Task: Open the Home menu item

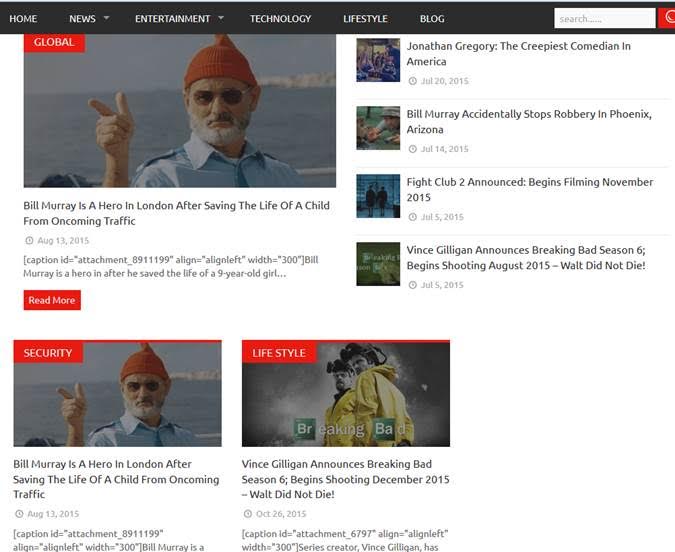Action: pos(23,18)
